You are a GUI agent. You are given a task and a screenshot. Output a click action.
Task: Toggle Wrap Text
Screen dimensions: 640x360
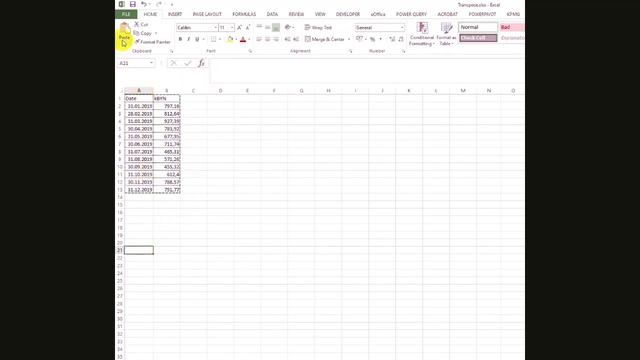click(318, 27)
